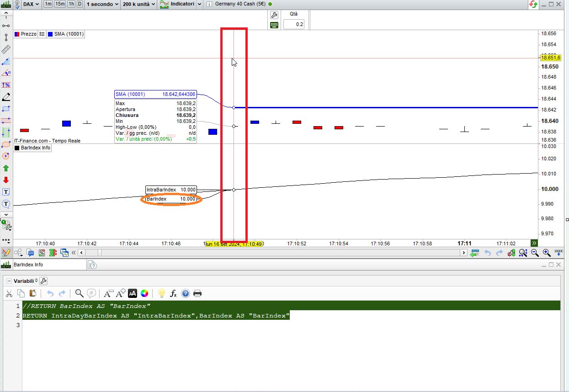
Task: Click the green up arrow buy tool
Action: tap(6, 168)
